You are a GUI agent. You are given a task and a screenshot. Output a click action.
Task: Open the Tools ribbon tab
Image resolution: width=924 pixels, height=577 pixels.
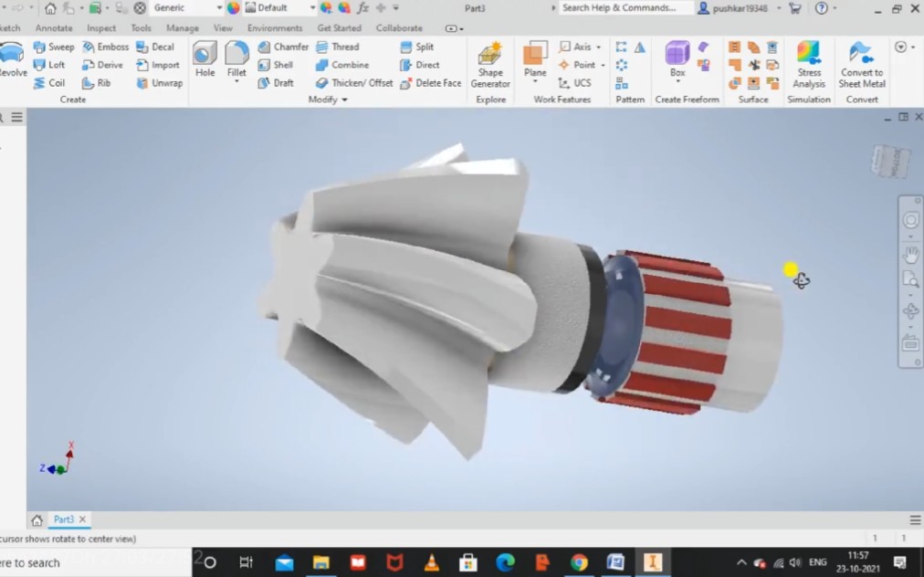(140, 27)
